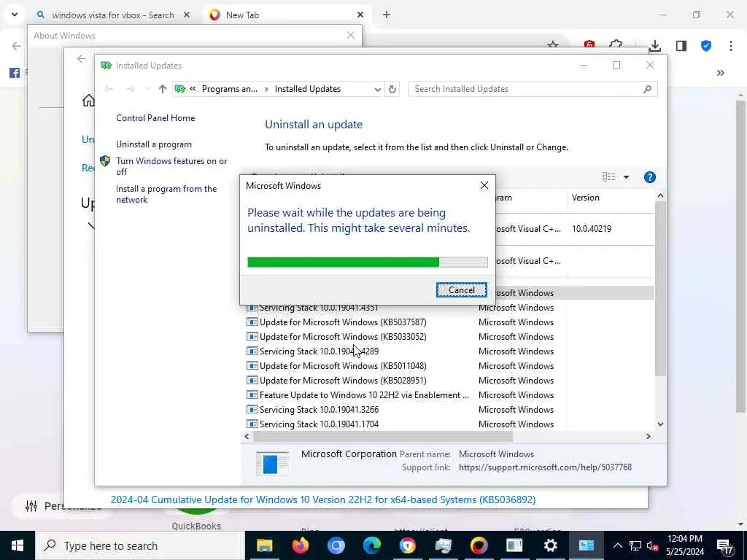The width and height of the screenshot is (747, 560).
Task: Click the green uninstall progress bar
Action: 368,262
